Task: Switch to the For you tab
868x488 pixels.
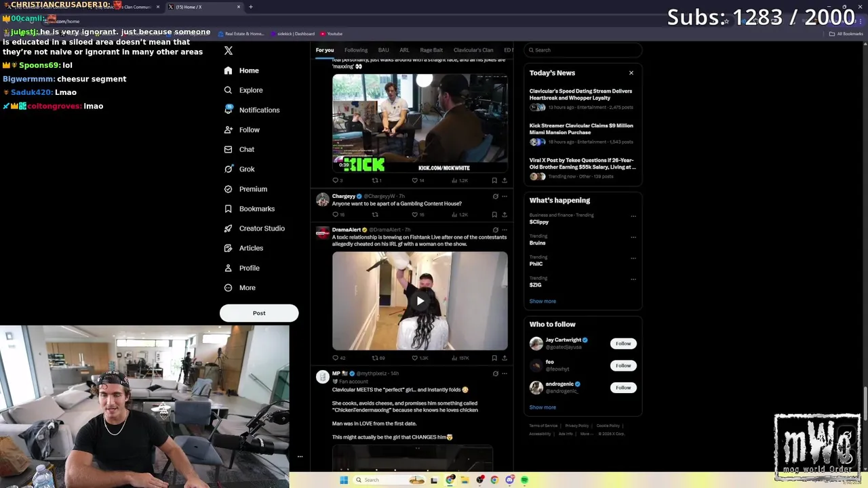Action: tap(325, 50)
